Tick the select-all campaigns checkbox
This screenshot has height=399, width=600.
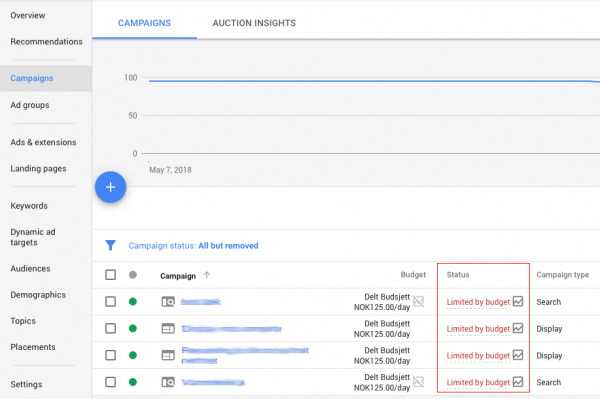111,275
